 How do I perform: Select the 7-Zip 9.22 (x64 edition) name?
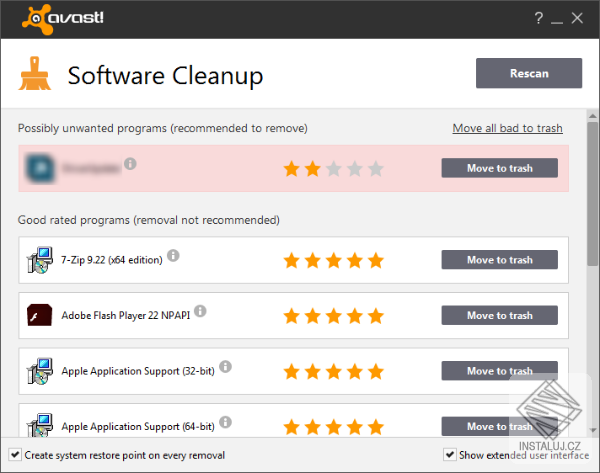[x=112, y=260]
